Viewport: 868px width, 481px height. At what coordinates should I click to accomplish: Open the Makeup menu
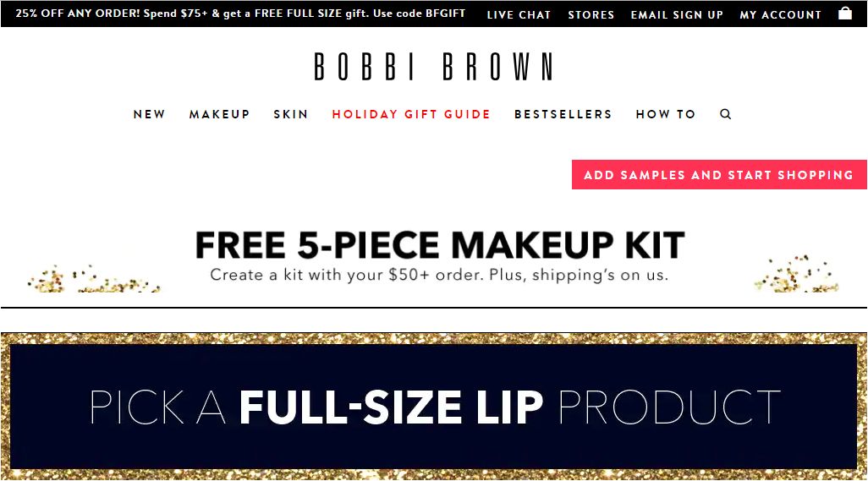tap(219, 114)
